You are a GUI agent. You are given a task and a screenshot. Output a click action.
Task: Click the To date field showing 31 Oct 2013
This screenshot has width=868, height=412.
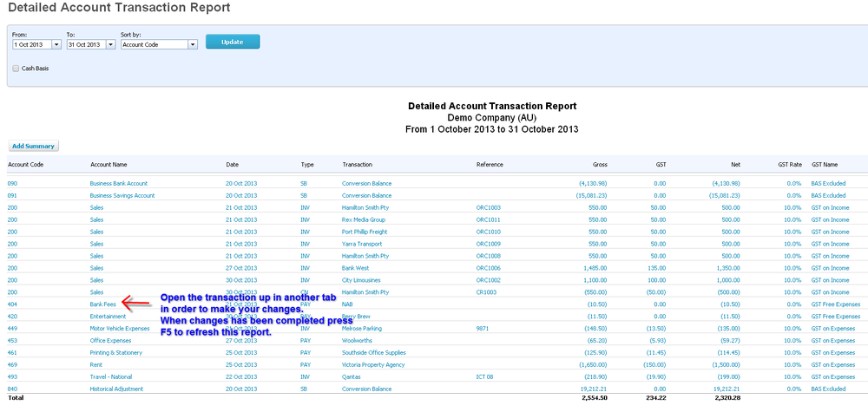[x=85, y=44]
